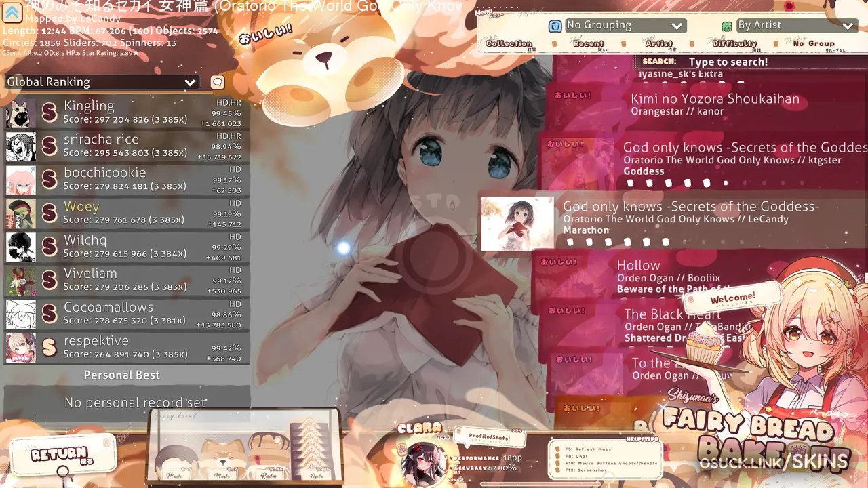Switch to the Artist tab
The width and height of the screenshot is (868, 488).
click(x=659, y=44)
